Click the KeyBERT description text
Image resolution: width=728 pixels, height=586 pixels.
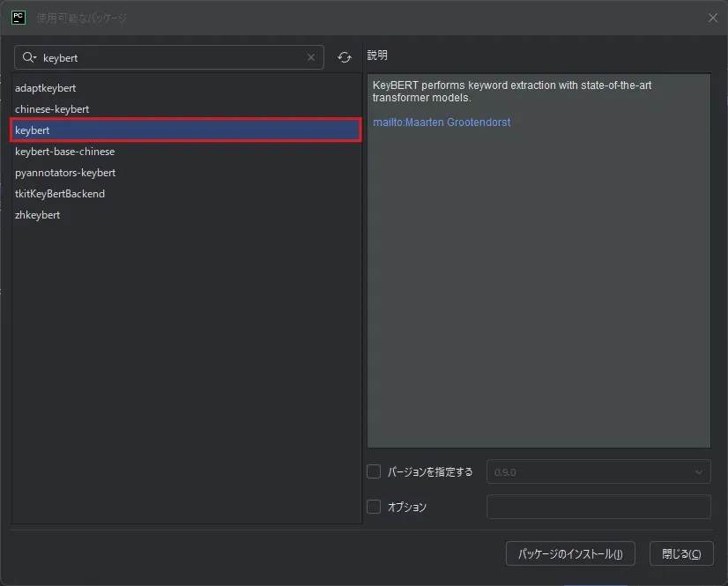pos(512,92)
